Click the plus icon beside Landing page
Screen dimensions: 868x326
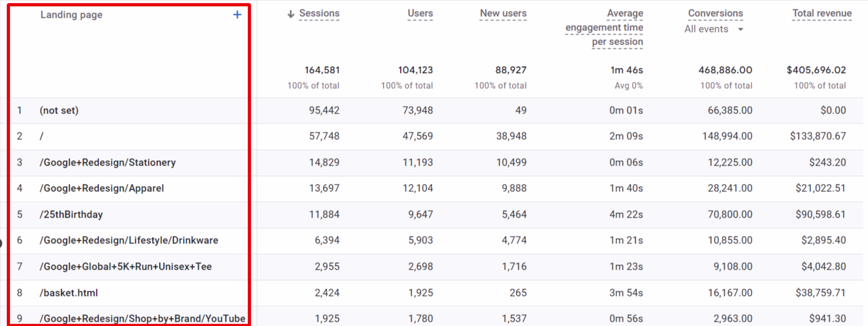pyautogui.click(x=237, y=14)
